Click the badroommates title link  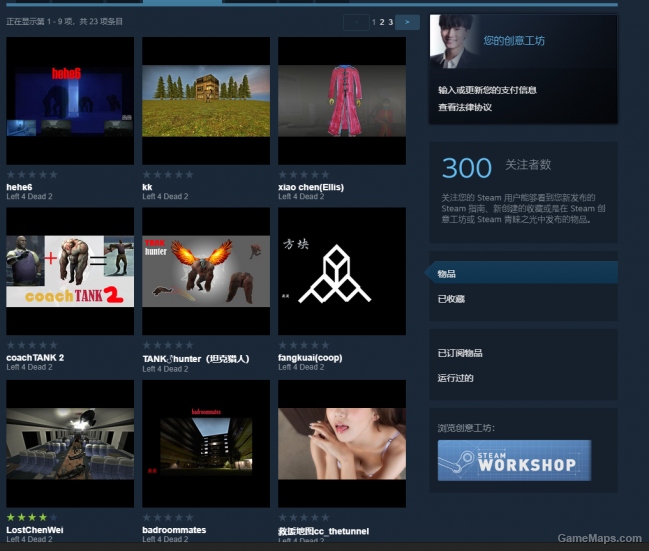(x=174, y=530)
